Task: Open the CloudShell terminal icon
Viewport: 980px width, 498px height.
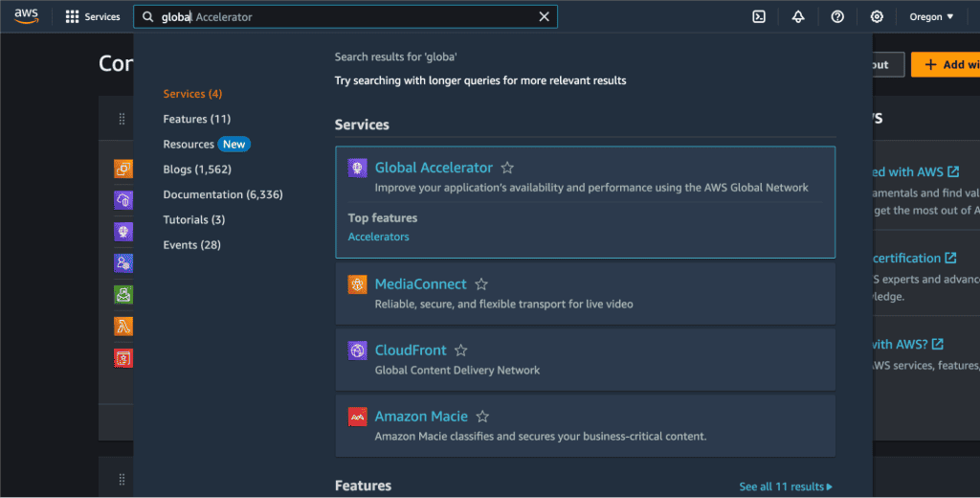Action: coord(759,17)
